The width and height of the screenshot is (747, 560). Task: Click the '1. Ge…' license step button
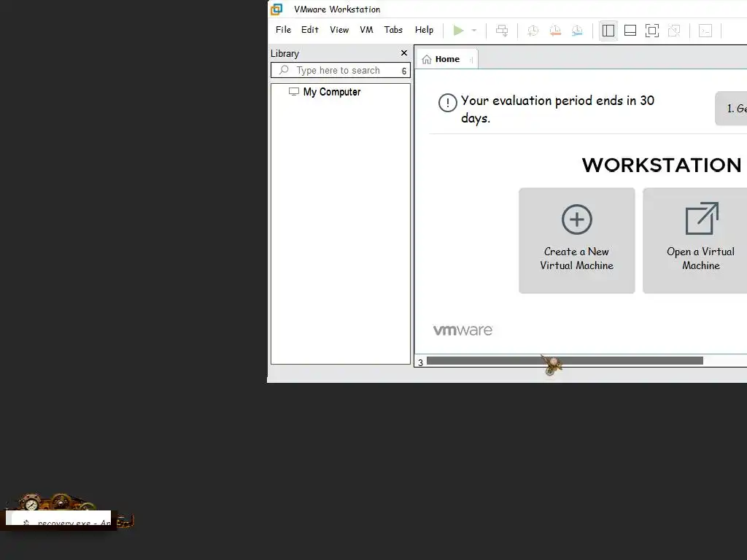click(731, 109)
